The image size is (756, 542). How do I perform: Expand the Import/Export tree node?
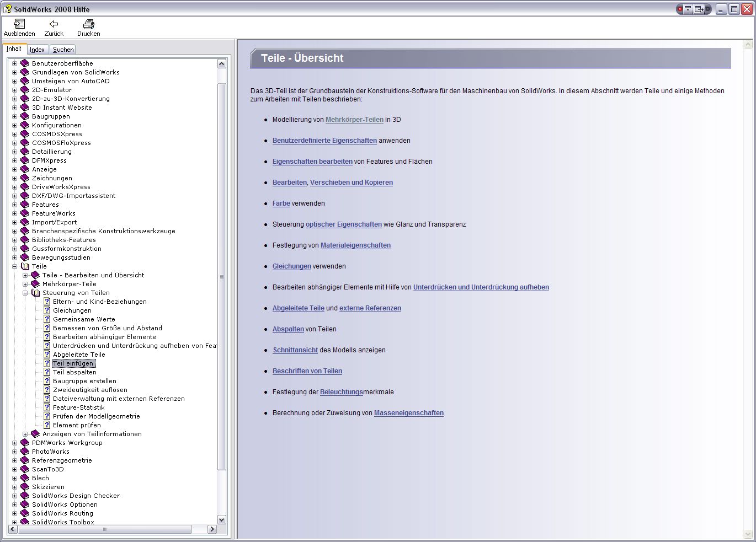click(x=14, y=222)
